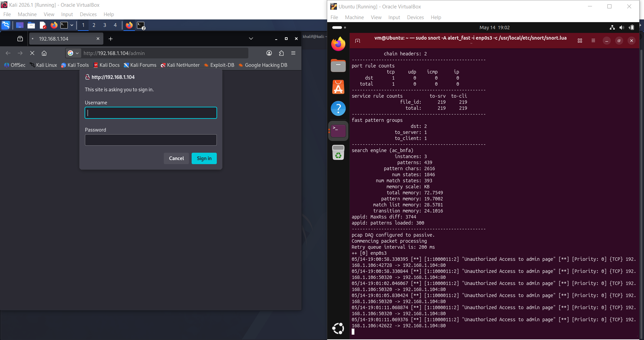Viewport: 644px width, 340px height.
Task: Open terminal emulator icon in Kali panel
Action: (x=64, y=25)
